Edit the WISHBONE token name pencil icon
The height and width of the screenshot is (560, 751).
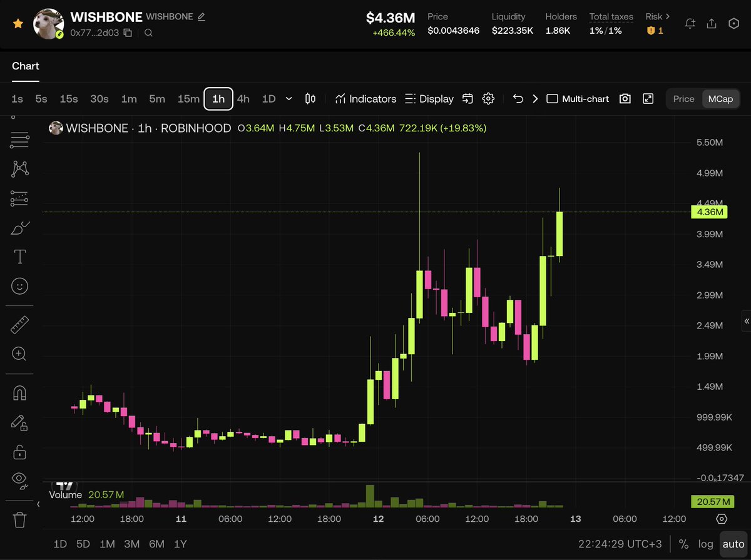tap(201, 17)
